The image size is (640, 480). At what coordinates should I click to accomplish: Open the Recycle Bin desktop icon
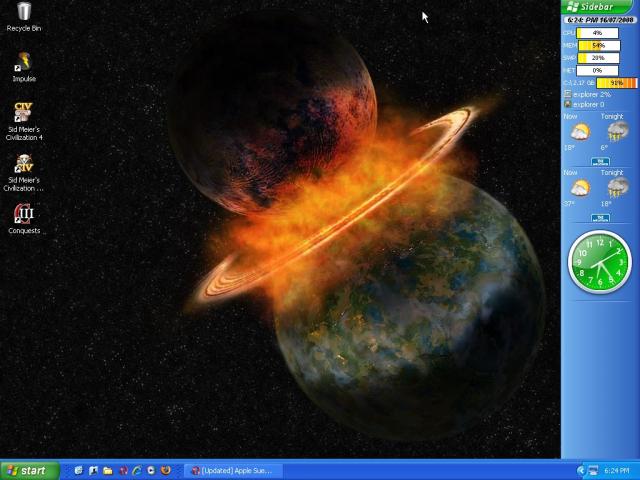[24, 17]
